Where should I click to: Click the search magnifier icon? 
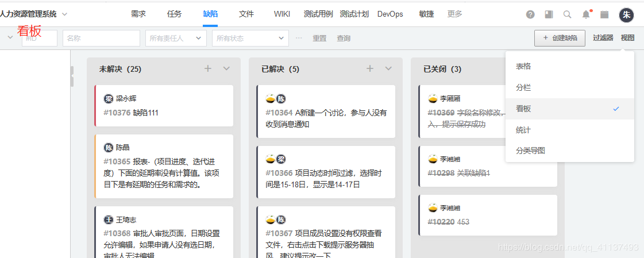pos(567,15)
